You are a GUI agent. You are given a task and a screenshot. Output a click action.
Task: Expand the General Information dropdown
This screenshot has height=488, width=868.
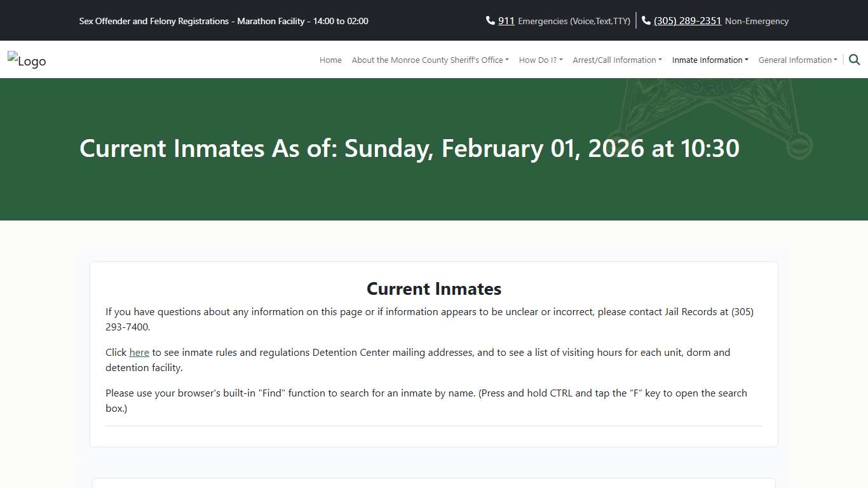pyautogui.click(x=797, y=60)
